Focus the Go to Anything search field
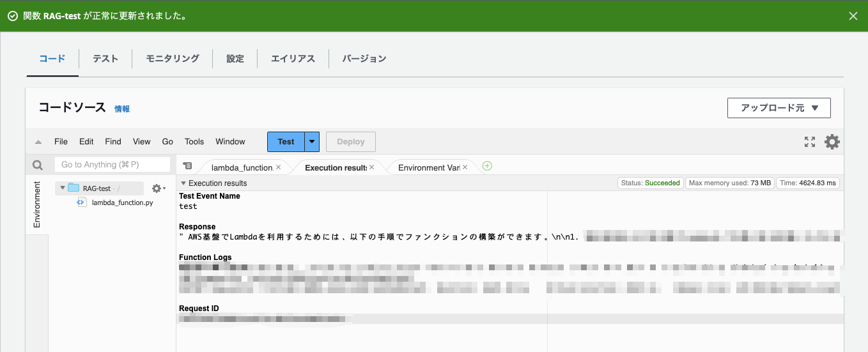868x352 pixels. coord(112,165)
